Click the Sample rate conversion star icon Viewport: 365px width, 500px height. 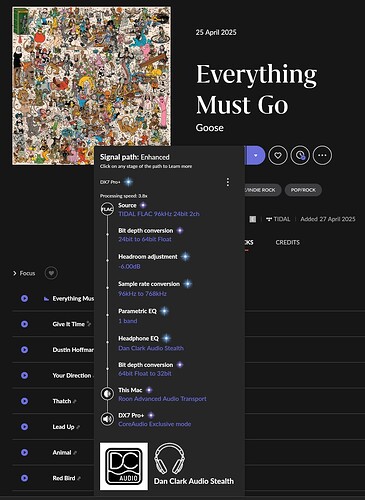click(x=188, y=284)
